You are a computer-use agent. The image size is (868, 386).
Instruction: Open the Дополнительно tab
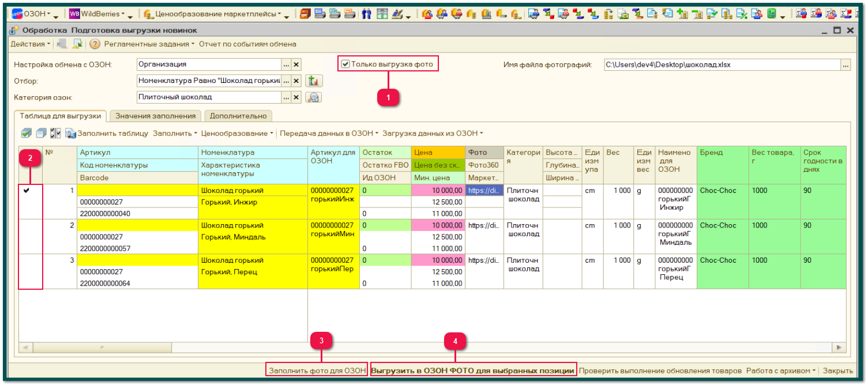coord(238,116)
